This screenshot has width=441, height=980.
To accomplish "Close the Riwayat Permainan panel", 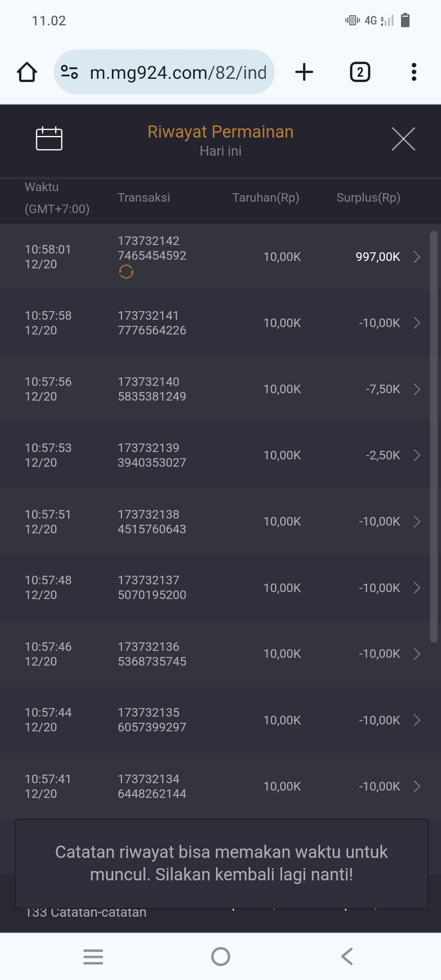I will pyautogui.click(x=403, y=139).
